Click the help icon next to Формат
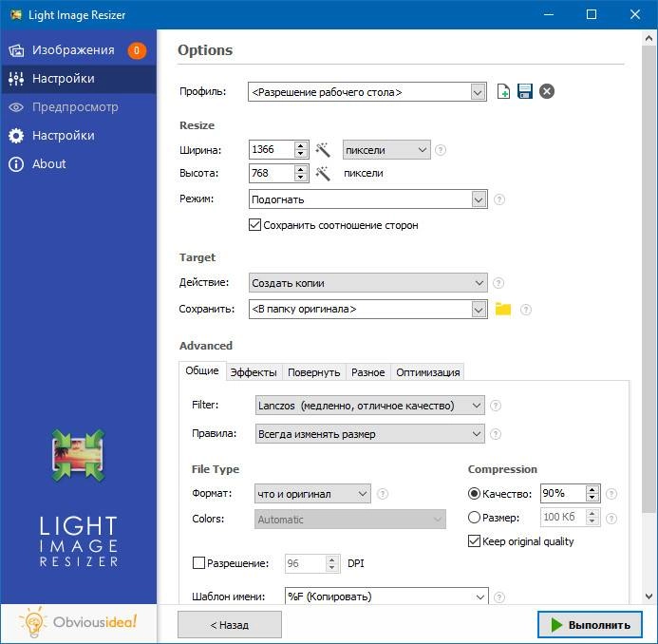 [x=383, y=494]
